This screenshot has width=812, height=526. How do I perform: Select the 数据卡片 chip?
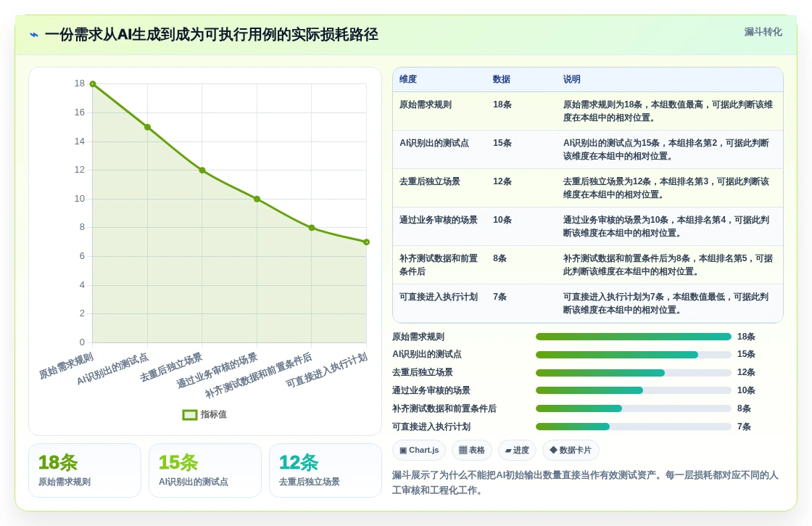[x=571, y=450]
